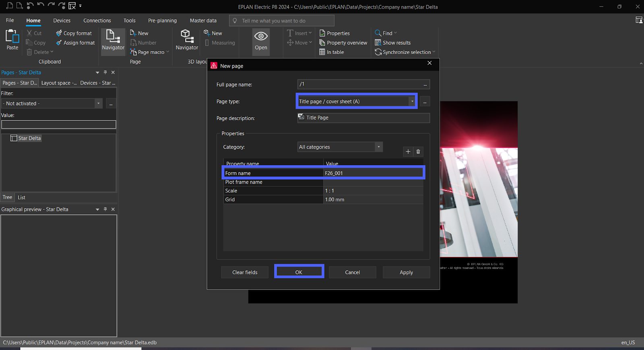Click the delete property trash icon
Image resolution: width=644 pixels, height=350 pixels.
[x=418, y=152]
